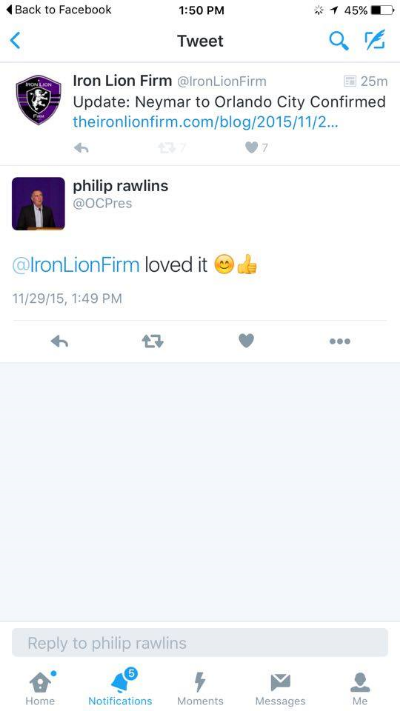Reply to the philip rawlins tweet

pyautogui.click(x=59, y=341)
